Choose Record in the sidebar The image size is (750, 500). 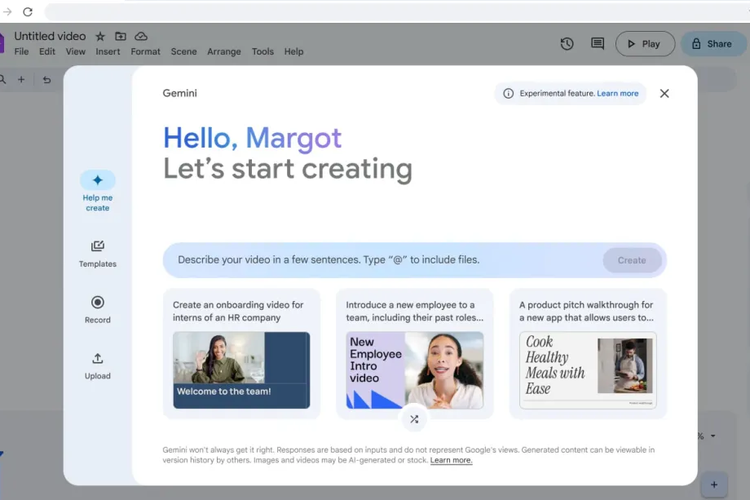pos(98,310)
